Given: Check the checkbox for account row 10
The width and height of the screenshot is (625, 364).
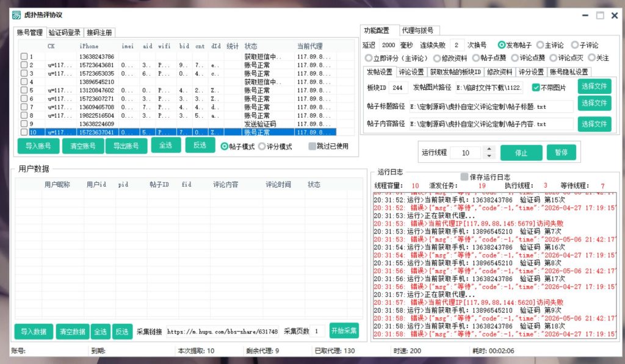Looking at the screenshot, I should [24, 132].
